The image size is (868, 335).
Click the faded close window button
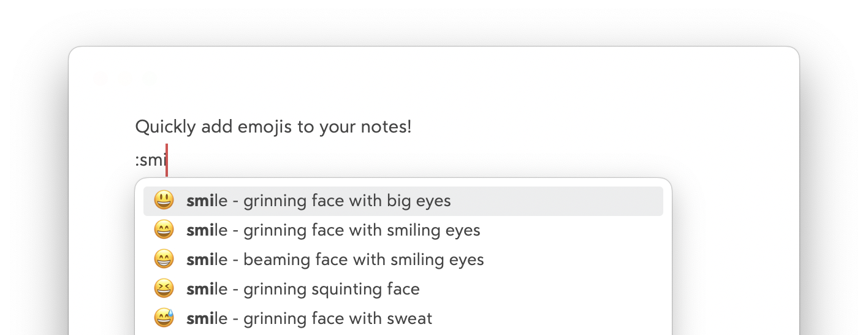click(102, 78)
